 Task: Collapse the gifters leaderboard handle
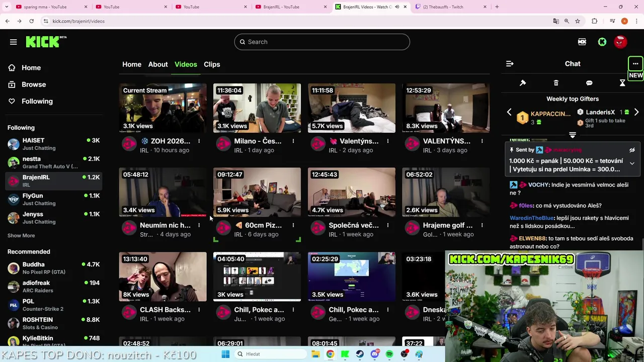coord(573,135)
